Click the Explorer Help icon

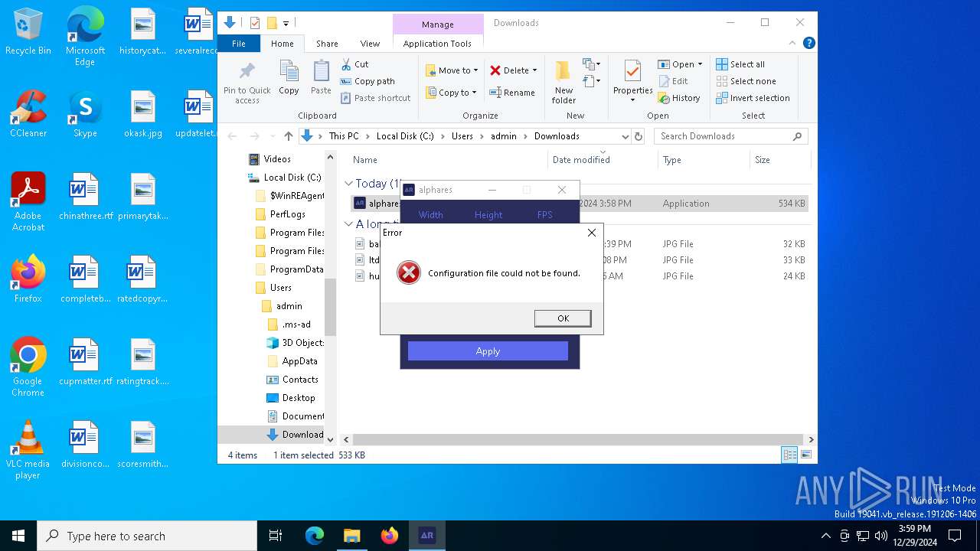click(808, 44)
